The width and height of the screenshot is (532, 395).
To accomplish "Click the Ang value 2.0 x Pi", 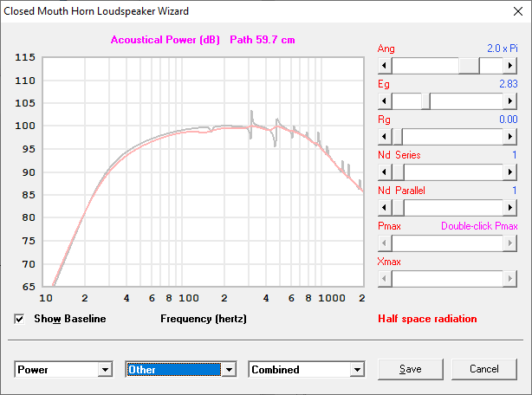I will pos(503,49).
